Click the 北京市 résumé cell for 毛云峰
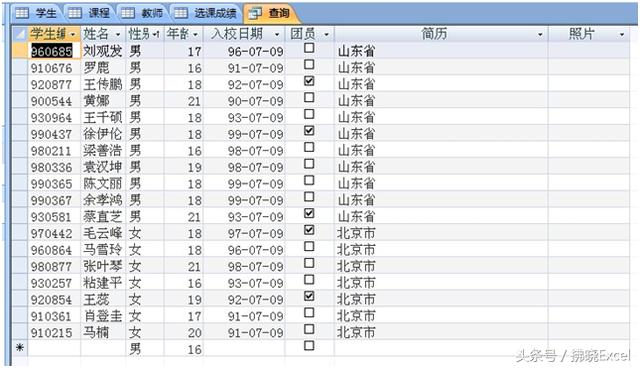 click(x=441, y=233)
